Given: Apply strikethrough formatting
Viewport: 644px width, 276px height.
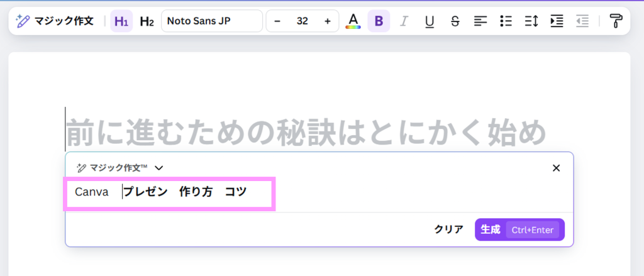Looking at the screenshot, I should [x=455, y=21].
